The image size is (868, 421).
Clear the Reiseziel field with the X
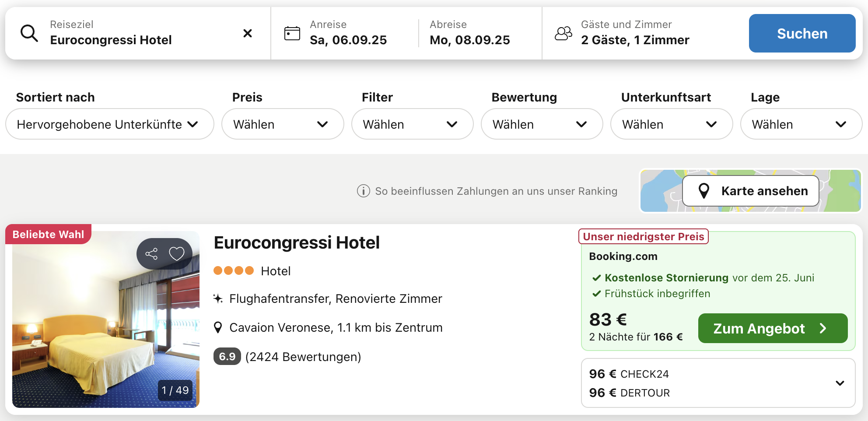pos(248,33)
